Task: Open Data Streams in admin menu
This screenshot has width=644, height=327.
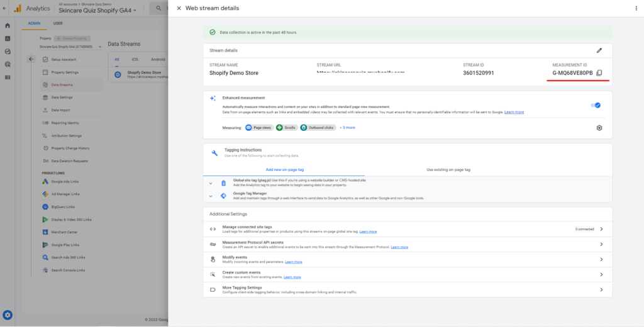Action: [x=72, y=85]
